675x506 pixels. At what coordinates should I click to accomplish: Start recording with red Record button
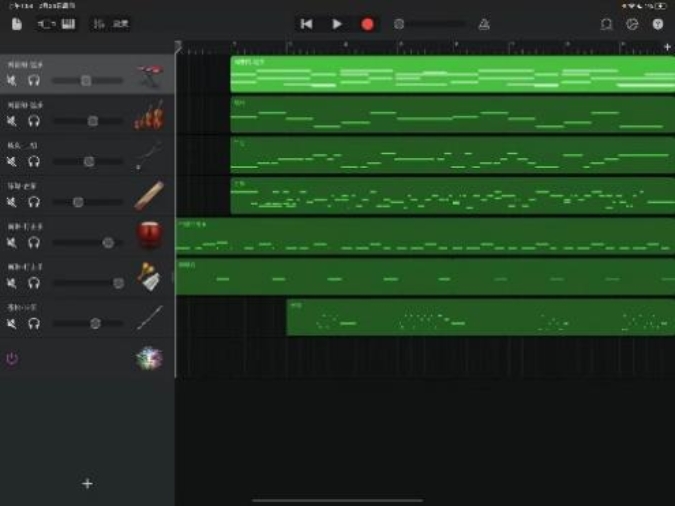tap(367, 24)
